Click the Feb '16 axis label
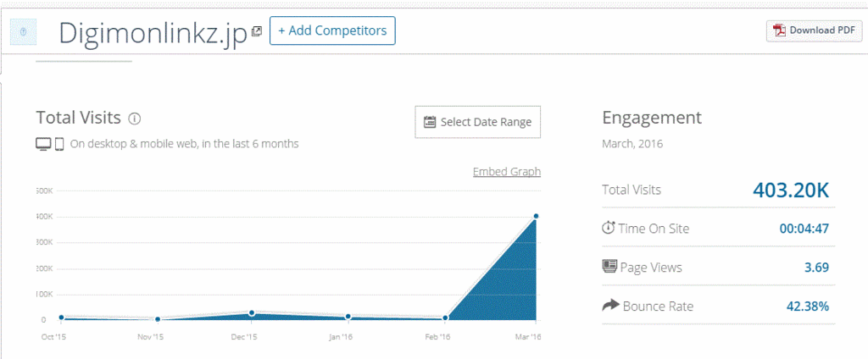868x359 pixels. (x=437, y=337)
